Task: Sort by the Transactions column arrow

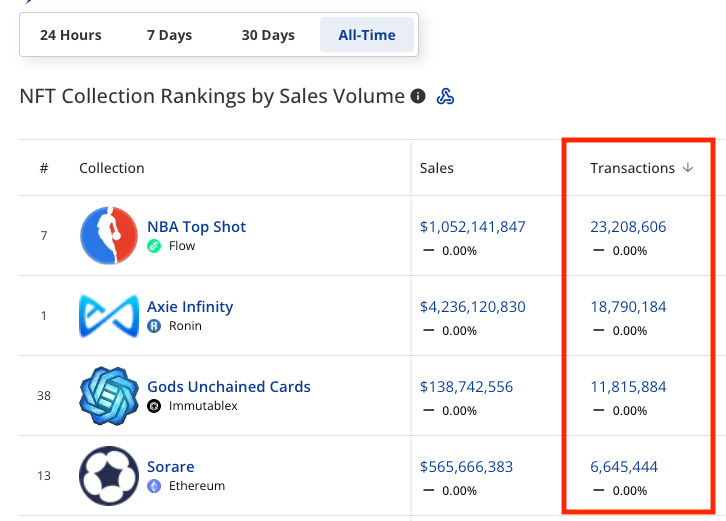Action: tap(688, 168)
